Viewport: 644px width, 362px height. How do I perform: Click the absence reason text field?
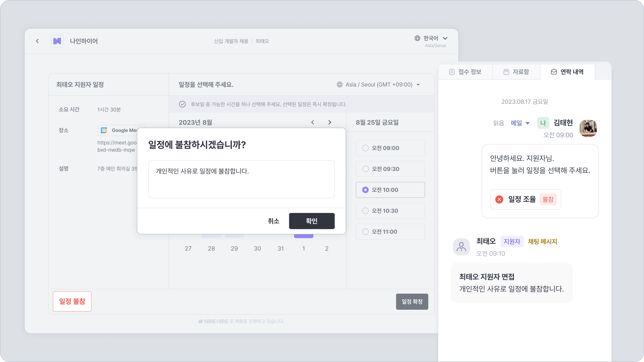pos(241,179)
